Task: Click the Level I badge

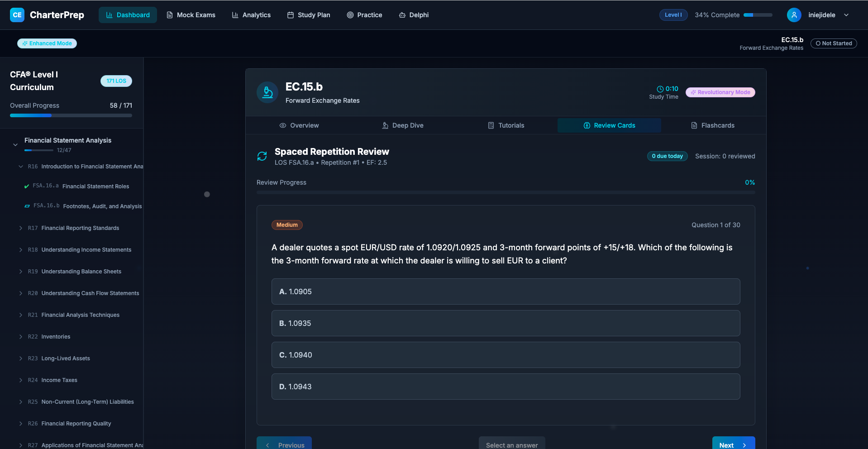Action: (x=673, y=15)
